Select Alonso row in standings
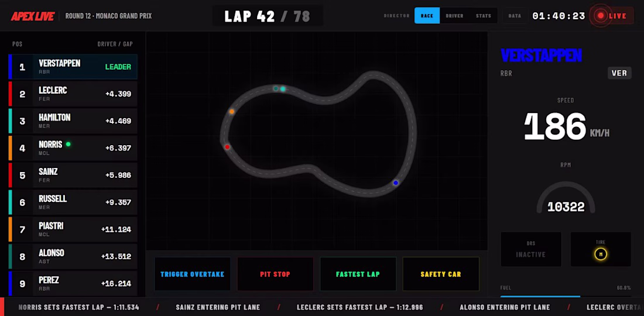Screen dimensions: 644x316 73,256
